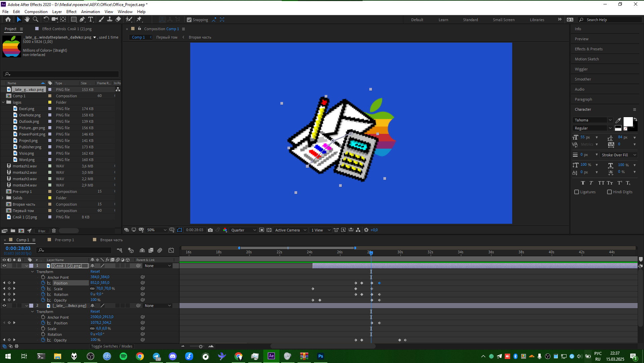Open the Tahoma font family dropdown
This screenshot has width=644, height=363.
593,120
